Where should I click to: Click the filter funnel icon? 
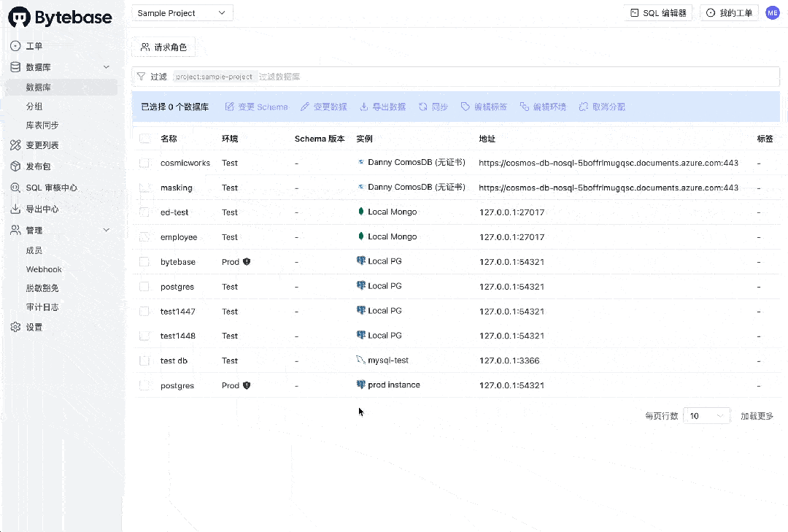tap(142, 77)
